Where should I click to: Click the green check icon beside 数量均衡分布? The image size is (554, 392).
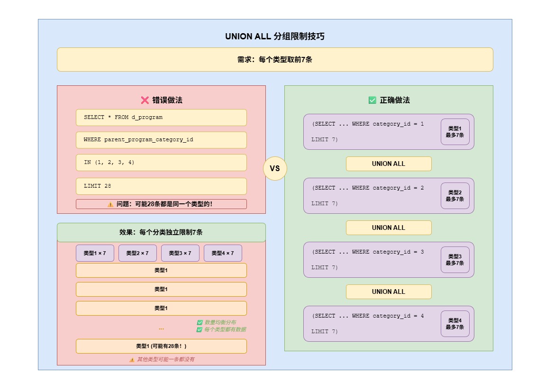click(200, 322)
